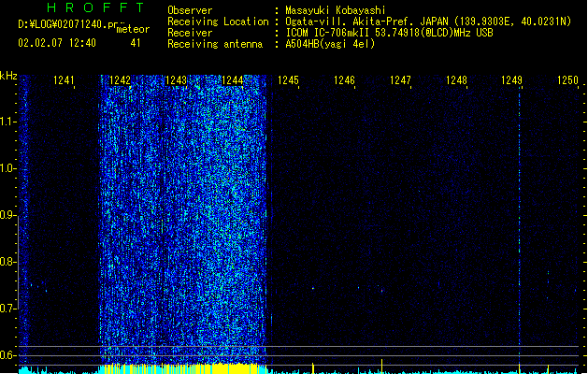Click the ICOM IC-706mkII receiver text
588x374 pixels.
pyautogui.click(x=389, y=33)
